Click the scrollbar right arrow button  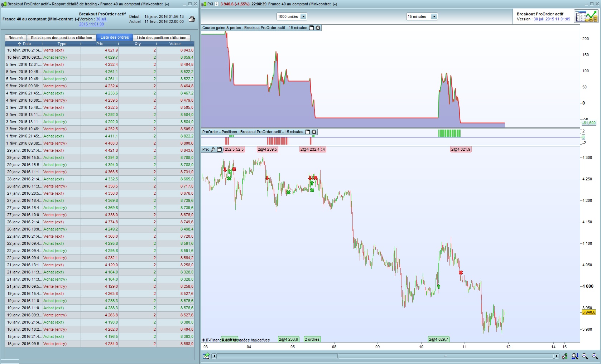(557, 356)
